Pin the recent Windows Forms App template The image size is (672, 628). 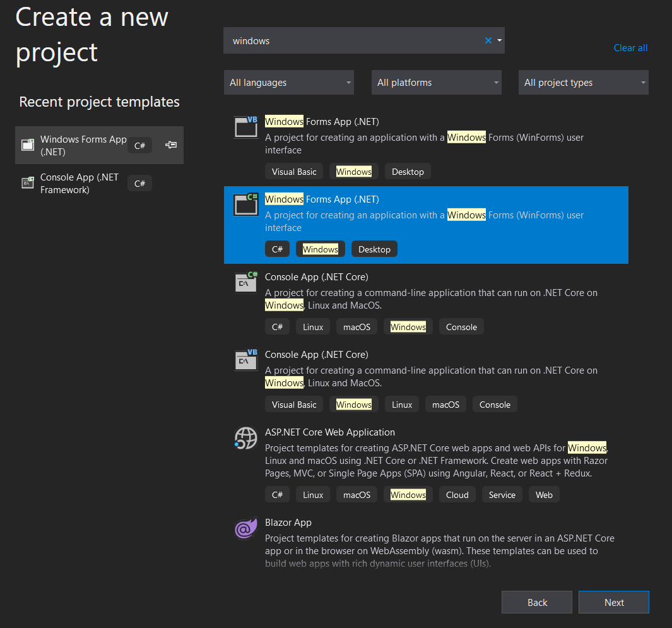171,145
